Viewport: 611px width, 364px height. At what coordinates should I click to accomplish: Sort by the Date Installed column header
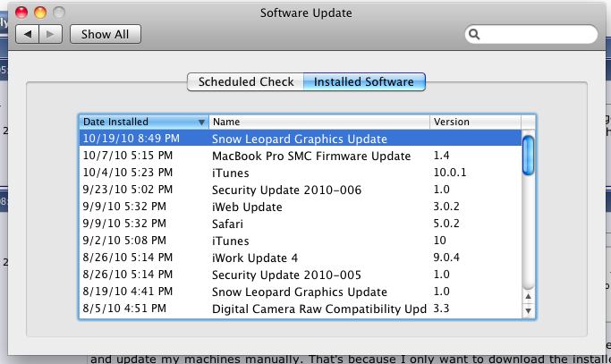[144, 122]
